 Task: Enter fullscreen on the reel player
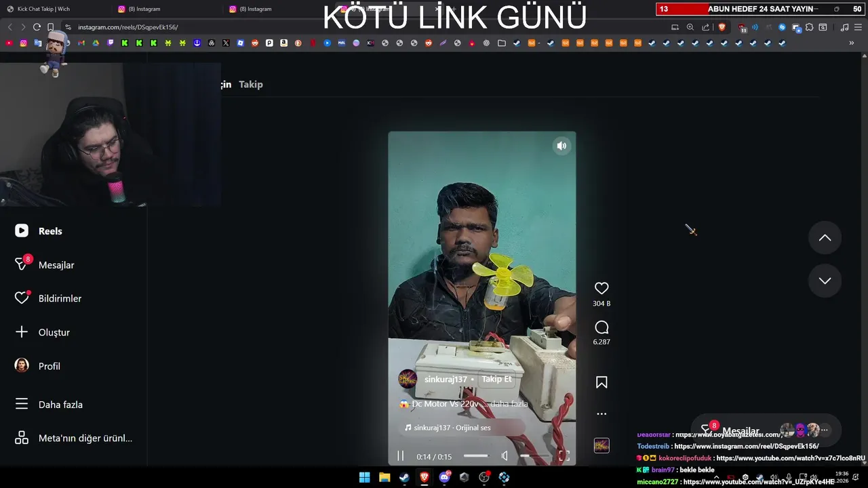coord(564,456)
